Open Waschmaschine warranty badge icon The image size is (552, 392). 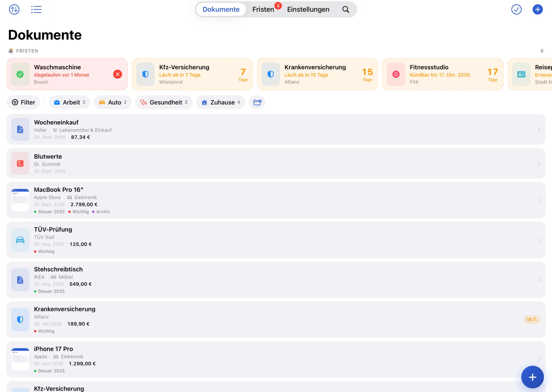[20, 74]
